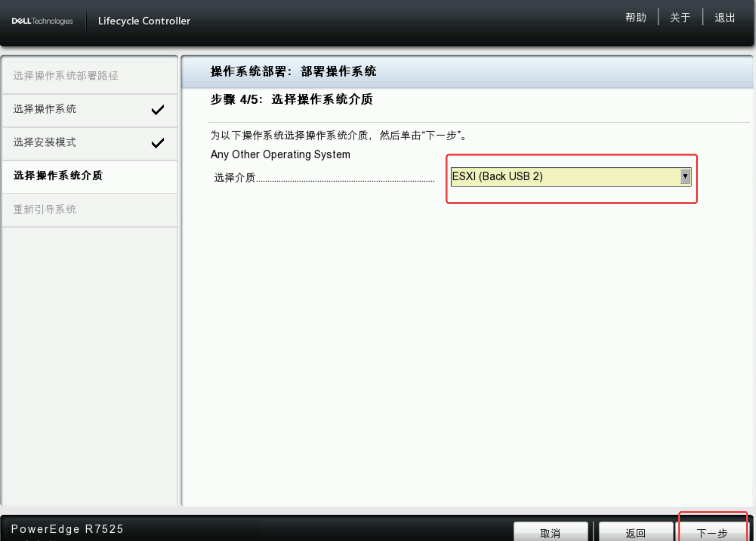The image size is (756, 541).
Task: Click the PowerEdge R7525 model label
Action: pos(67,529)
